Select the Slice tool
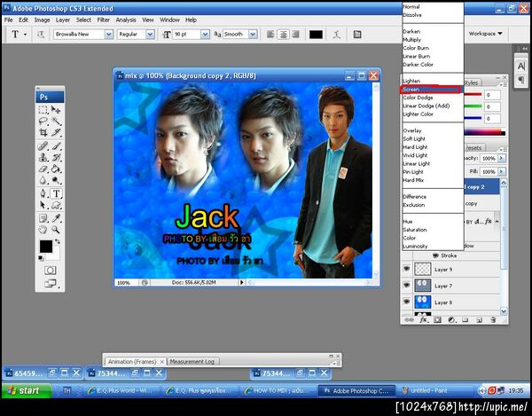 pyautogui.click(x=56, y=132)
